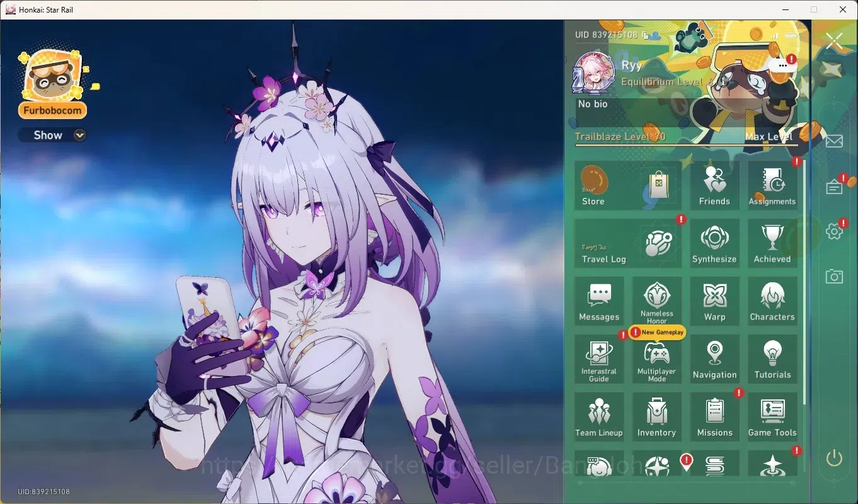Open the announcements icon below the mail
Viewport: 858px width, 504px height.
tap(834, 187)
